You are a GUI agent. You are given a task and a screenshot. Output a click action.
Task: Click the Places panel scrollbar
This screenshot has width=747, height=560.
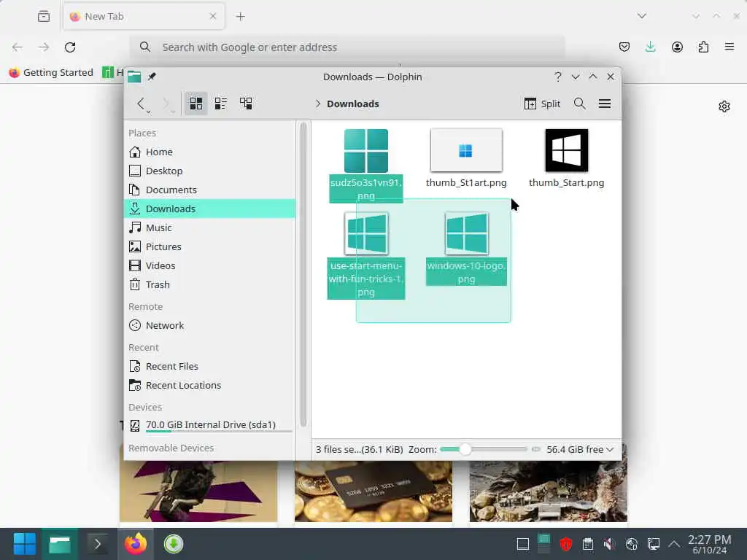click(303, 275)
